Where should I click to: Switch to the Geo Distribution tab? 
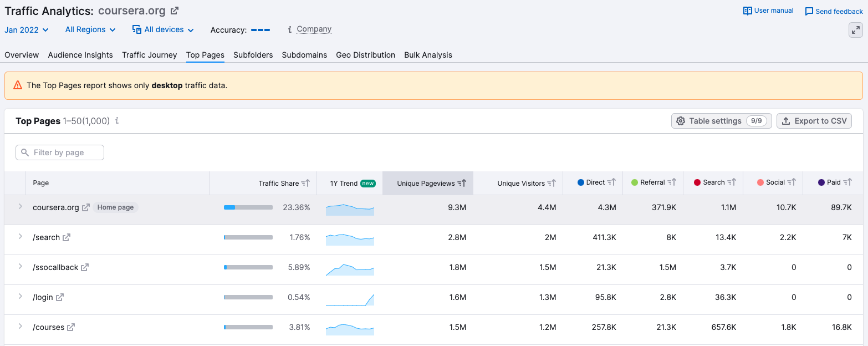[x=366, y=55]
